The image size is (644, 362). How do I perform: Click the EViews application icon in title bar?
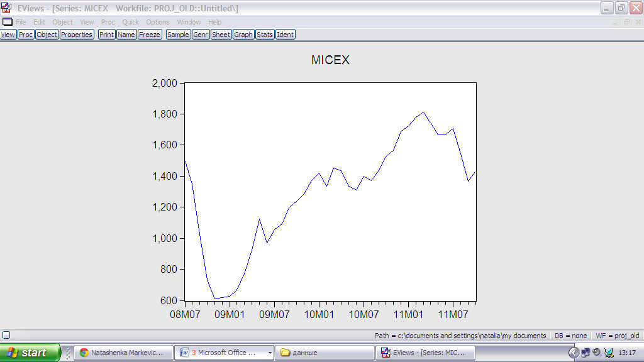pos(6,8)
